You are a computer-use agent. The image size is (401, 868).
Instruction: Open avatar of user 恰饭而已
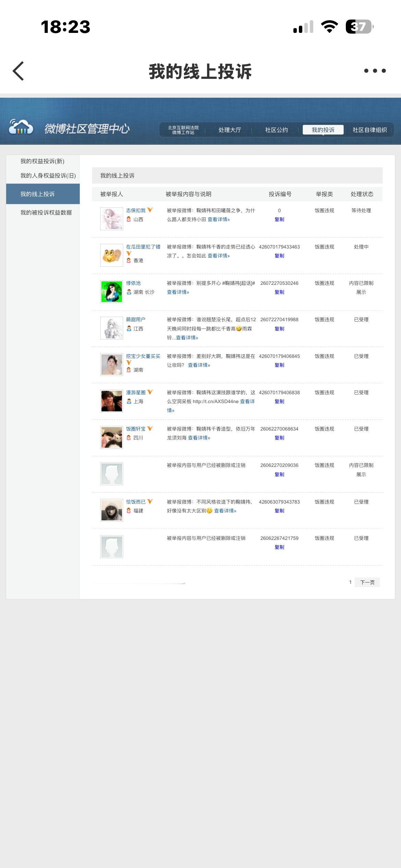[112, 510]
